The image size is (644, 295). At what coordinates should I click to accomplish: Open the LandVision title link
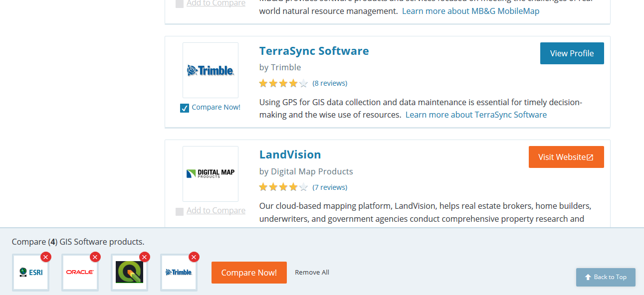pos(290,154)
